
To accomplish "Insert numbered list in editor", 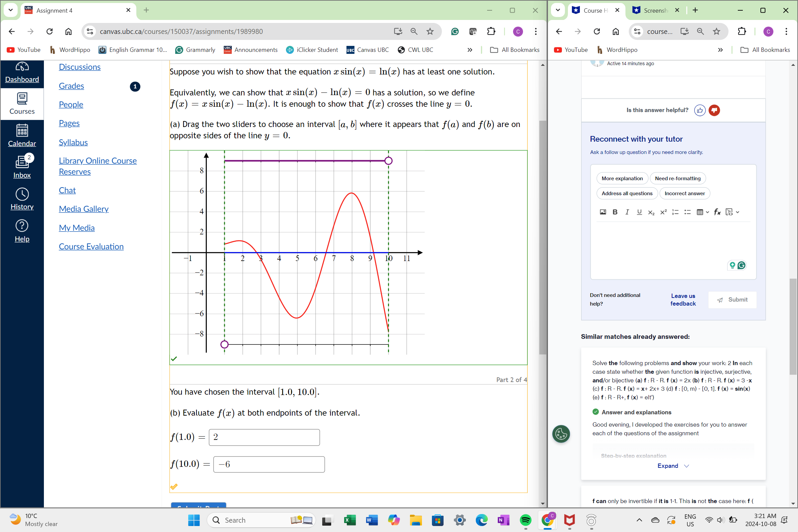I will tap(675, 212).
